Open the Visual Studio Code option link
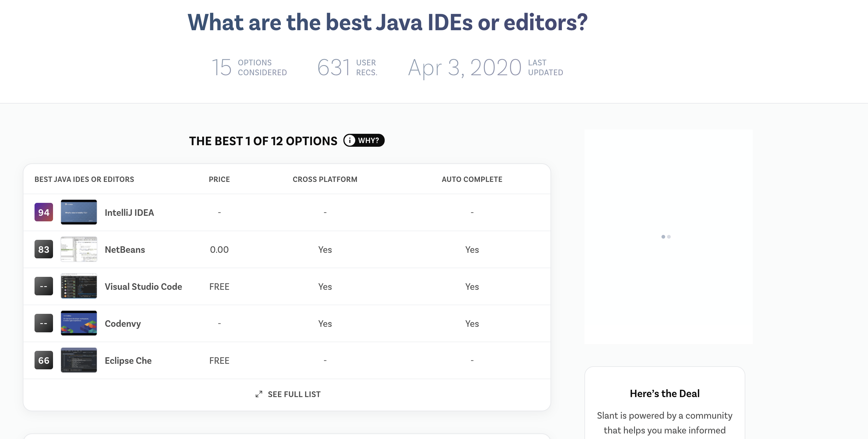This screenshot has width=868, height=439. tap(144, 287)
